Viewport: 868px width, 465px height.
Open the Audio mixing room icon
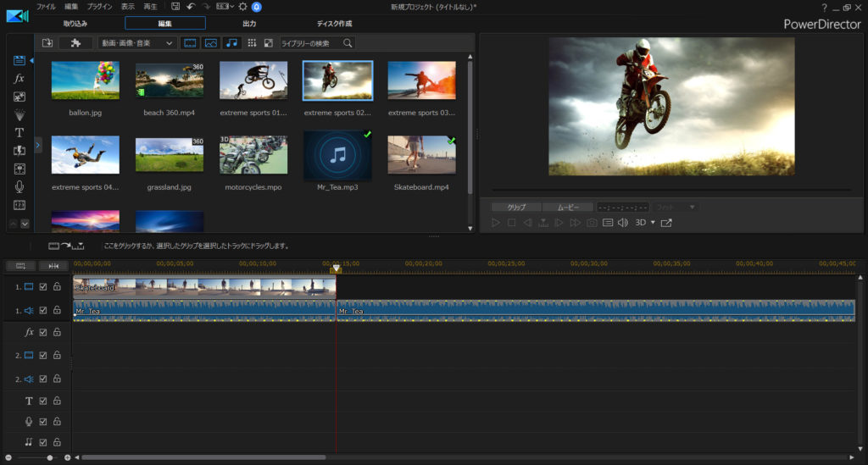tap(19, 169)
